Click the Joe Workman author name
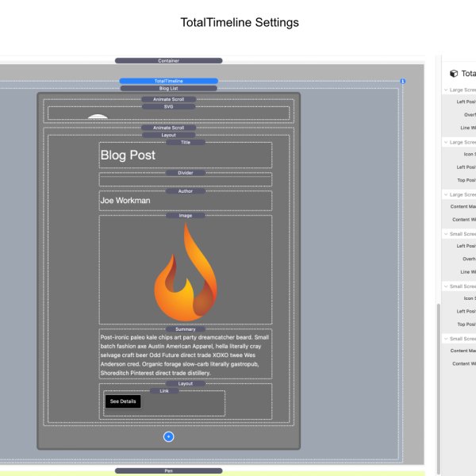 point(125,201)
